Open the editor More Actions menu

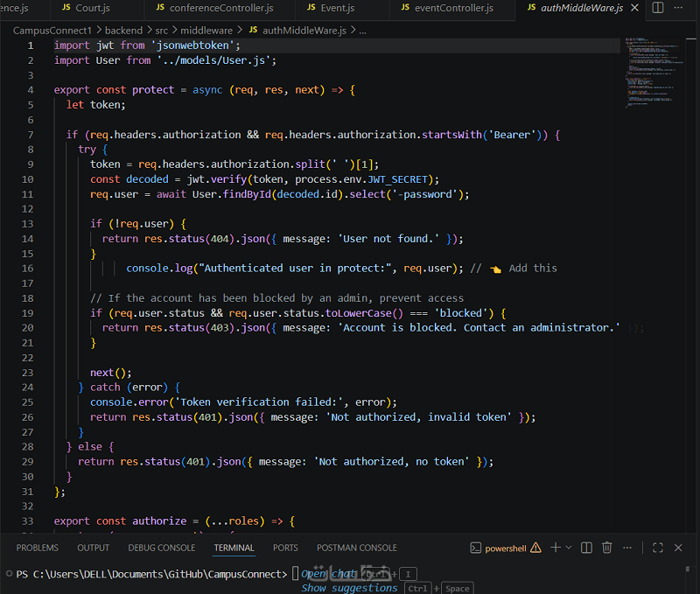[x=678, y=8]
